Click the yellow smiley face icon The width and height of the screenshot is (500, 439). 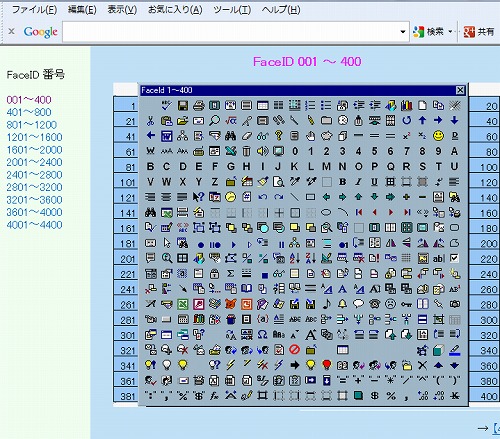pyautogui.click(x=439, y=136)
